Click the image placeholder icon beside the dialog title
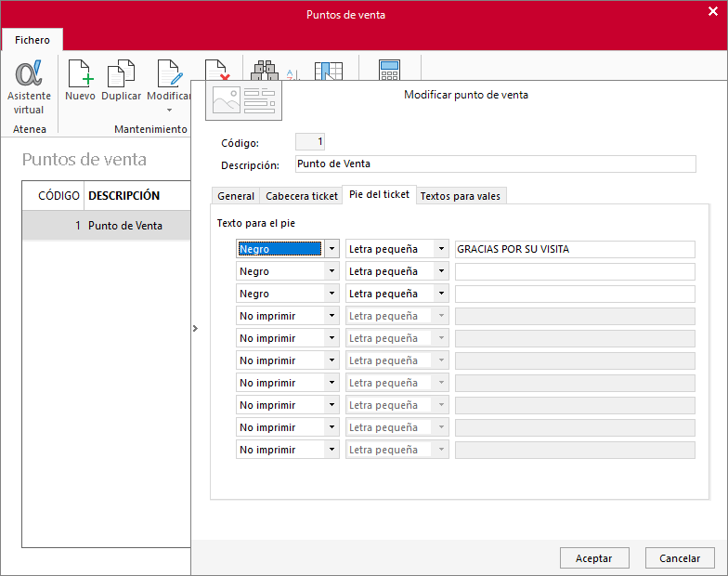The image size is (728, 576). [243, 100]
